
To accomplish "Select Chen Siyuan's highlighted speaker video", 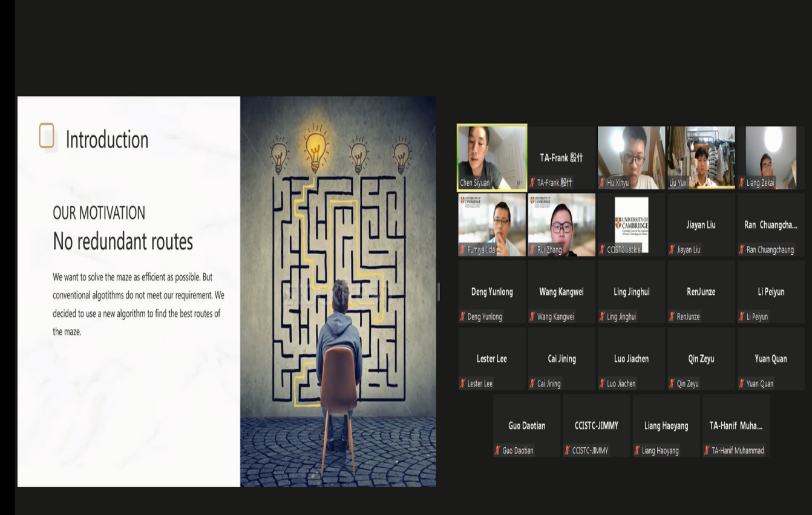I will [x=491, y=156].
